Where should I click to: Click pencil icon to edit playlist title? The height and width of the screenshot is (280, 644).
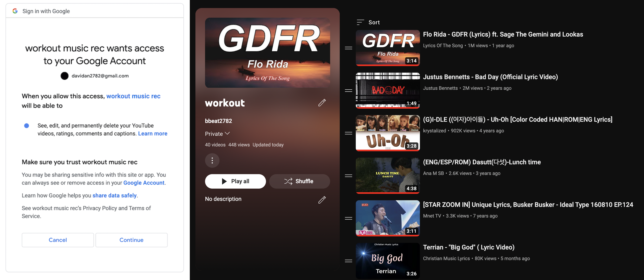point(322,103)
